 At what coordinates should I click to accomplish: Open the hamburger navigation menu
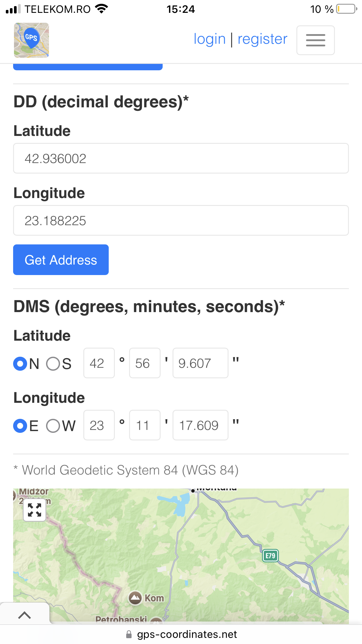315,40
